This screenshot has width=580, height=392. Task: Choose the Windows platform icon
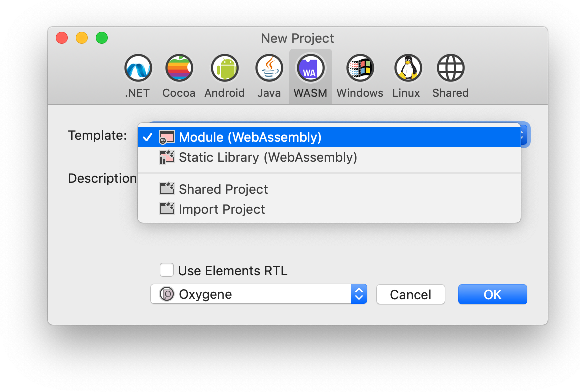tap(360, 68)
